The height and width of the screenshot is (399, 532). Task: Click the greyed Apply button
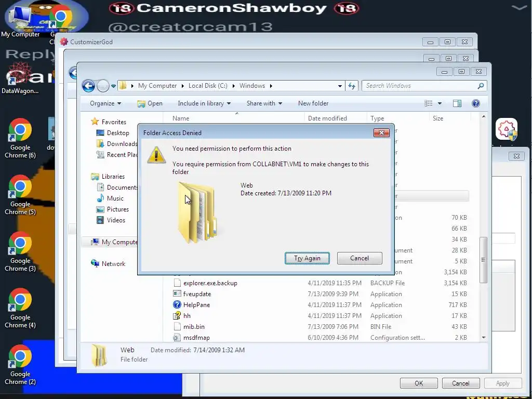click(503, 383)
